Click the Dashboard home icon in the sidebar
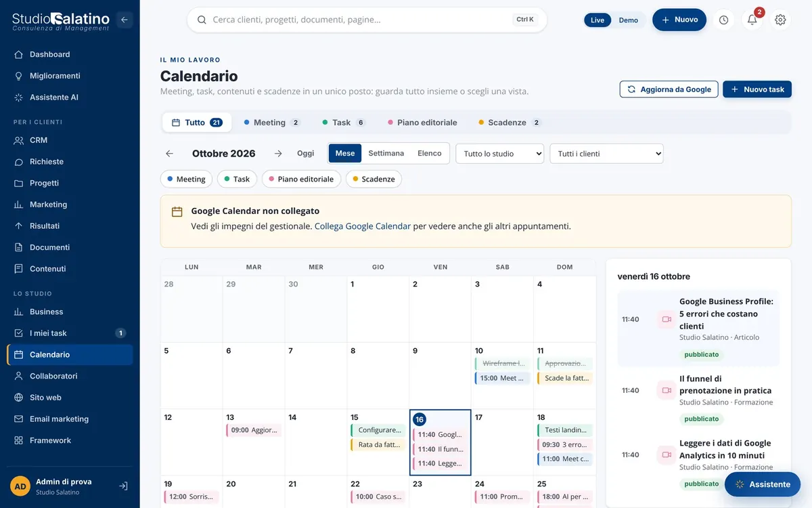812x508 pixels. [18, 54]
